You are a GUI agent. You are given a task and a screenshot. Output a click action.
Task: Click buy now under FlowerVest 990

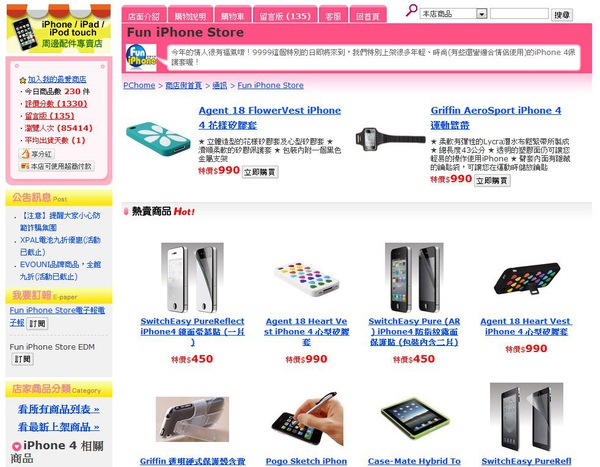(x=260, y=172)
